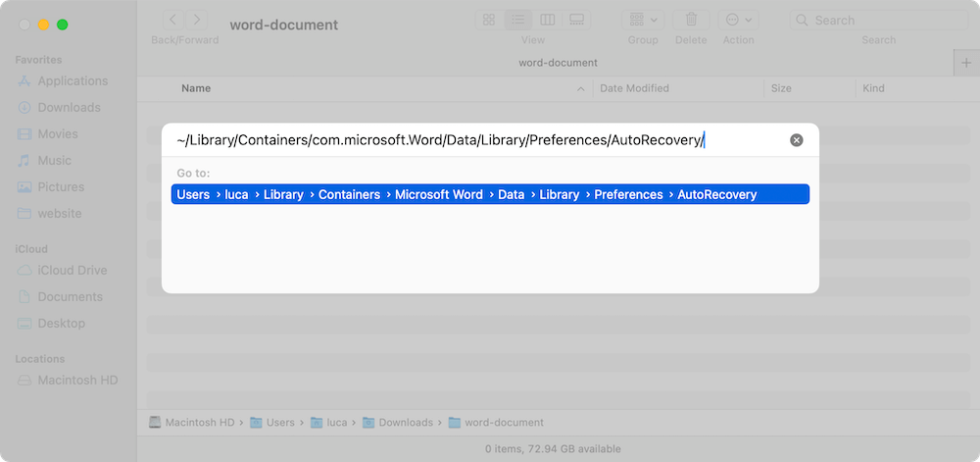Click the website folder icon
Viewport: 980px width, 462px height.
(x=24, y=213)
